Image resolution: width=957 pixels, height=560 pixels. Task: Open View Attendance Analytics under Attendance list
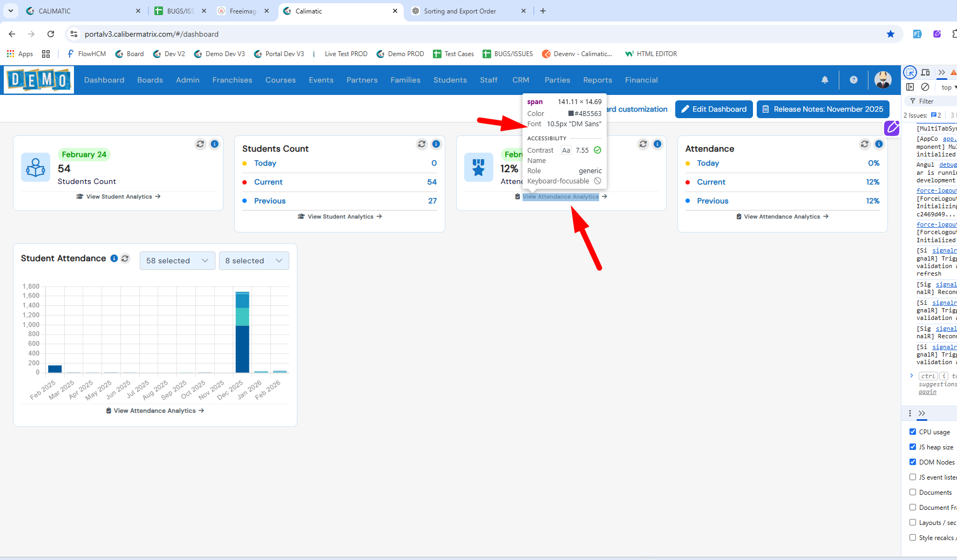point(783,216)
